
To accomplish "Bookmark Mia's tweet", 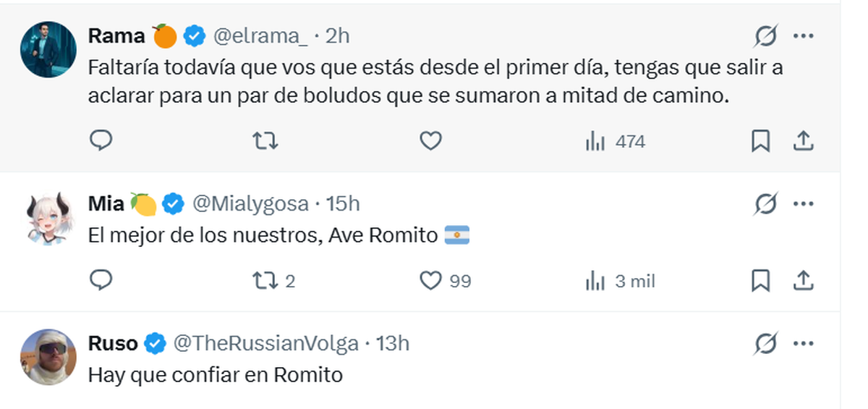I will click(760, 280).
